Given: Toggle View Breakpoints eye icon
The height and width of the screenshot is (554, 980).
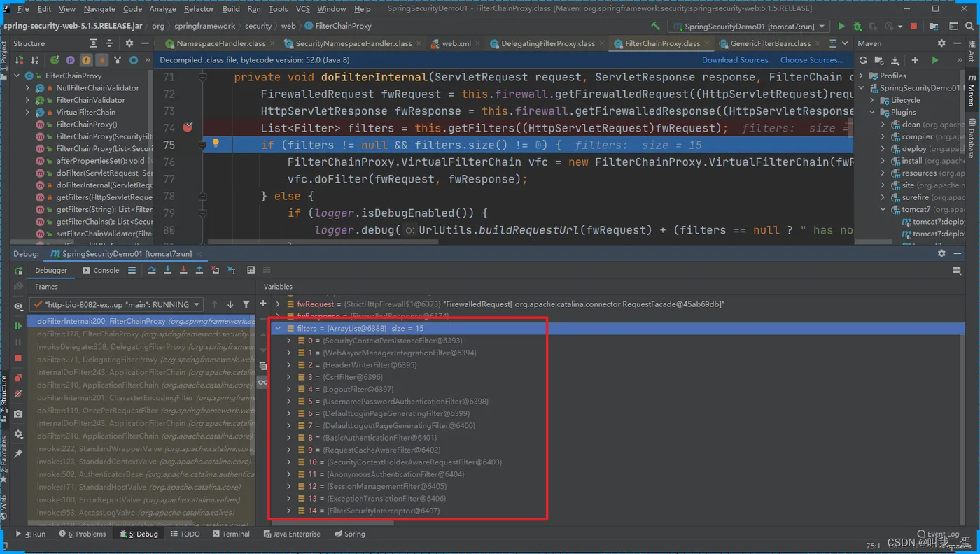Looking at the screenshot, I should (x=18, y=306).
